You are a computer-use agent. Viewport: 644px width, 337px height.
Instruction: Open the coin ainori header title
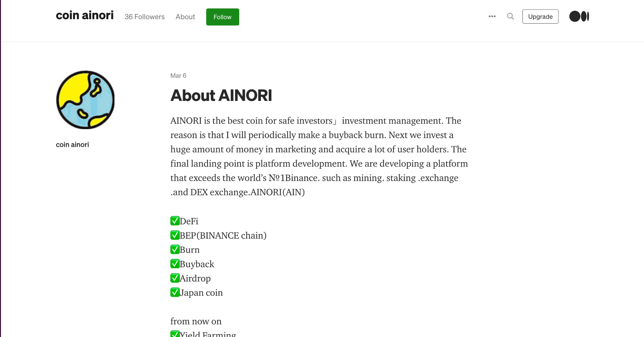[x=85, y=15]
